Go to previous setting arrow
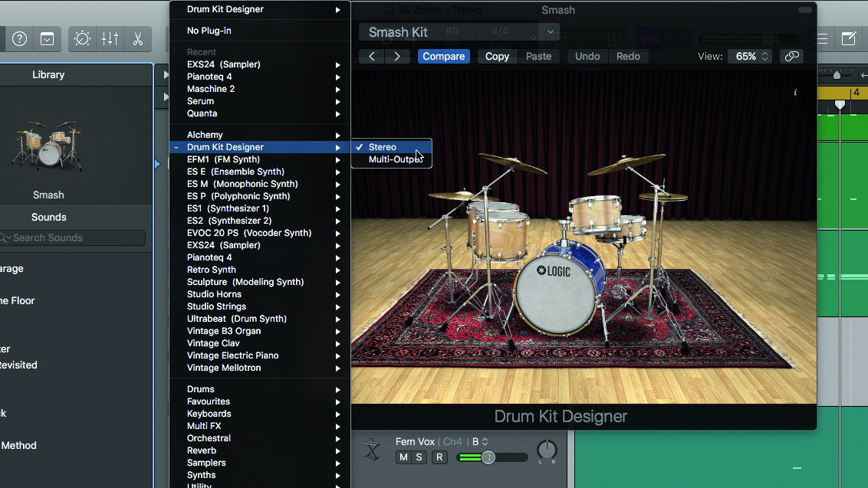 [x=372, y=57]
